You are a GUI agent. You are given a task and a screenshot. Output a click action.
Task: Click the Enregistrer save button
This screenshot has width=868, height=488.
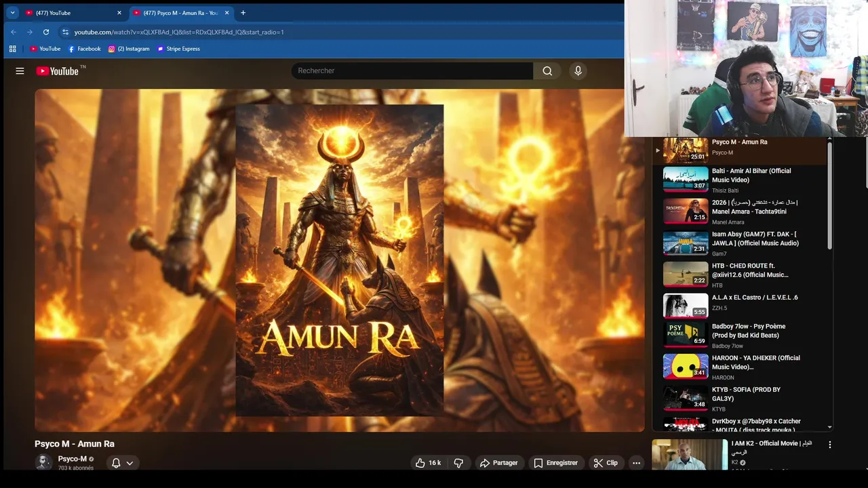pos(555,463)
